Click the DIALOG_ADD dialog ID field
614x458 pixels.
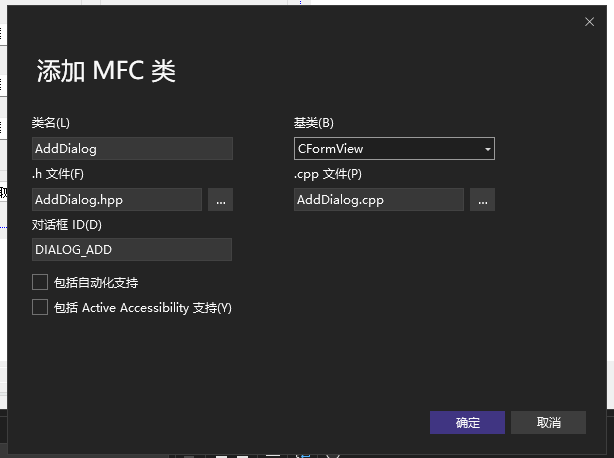click(x=132, y=250)
